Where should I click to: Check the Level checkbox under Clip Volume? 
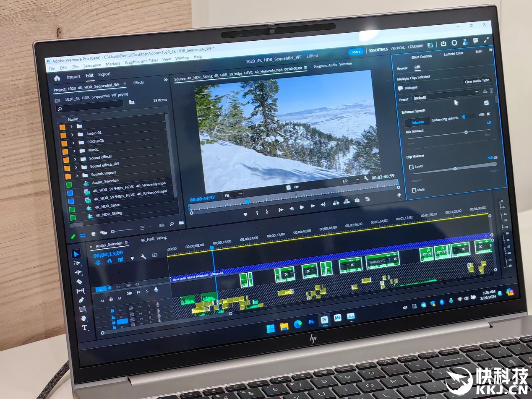(x=411, y=167)
